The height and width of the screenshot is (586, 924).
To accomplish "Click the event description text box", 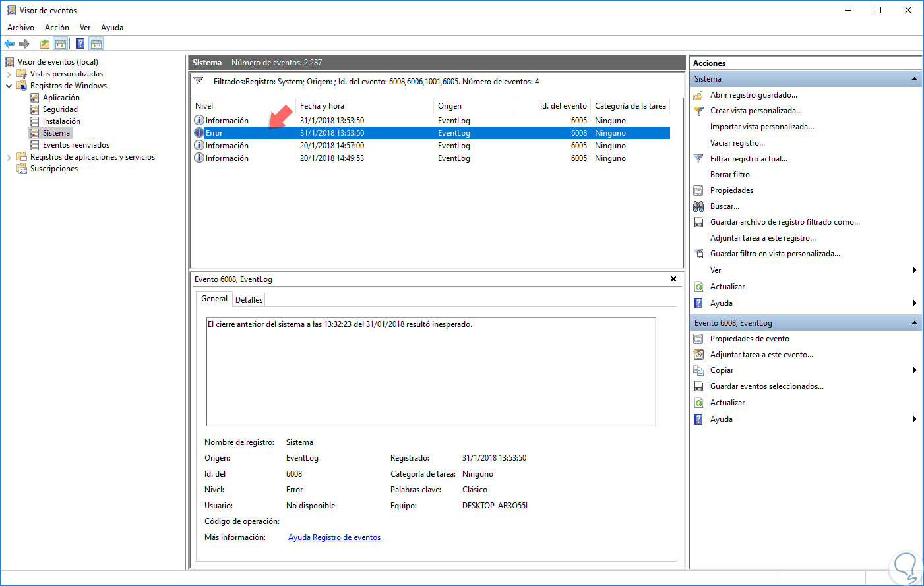I will [x=431, y=372].
